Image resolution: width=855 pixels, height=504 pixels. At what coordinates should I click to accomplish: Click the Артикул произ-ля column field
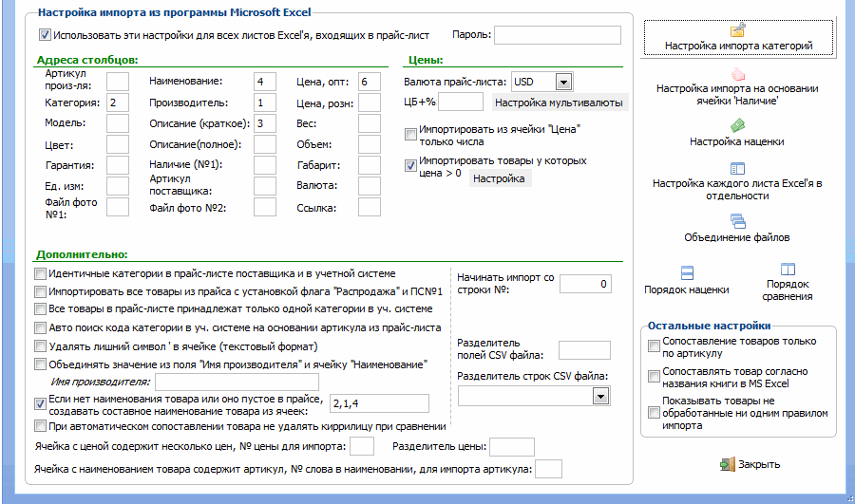[118, 82]
